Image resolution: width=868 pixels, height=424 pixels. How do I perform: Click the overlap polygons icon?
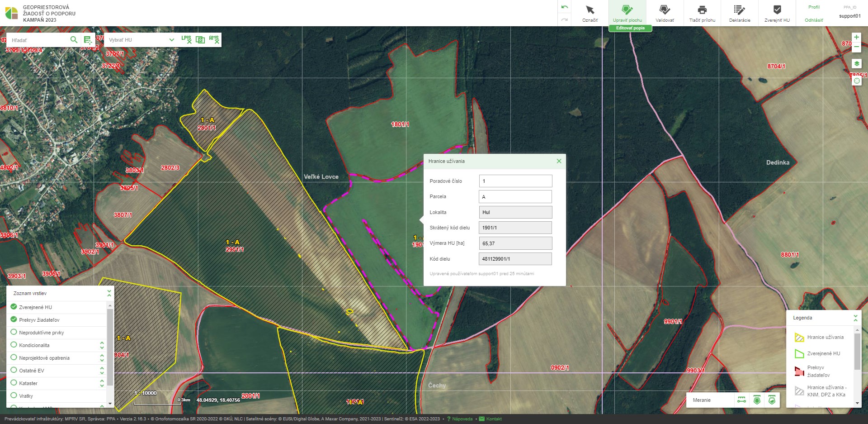click(200, 39)
